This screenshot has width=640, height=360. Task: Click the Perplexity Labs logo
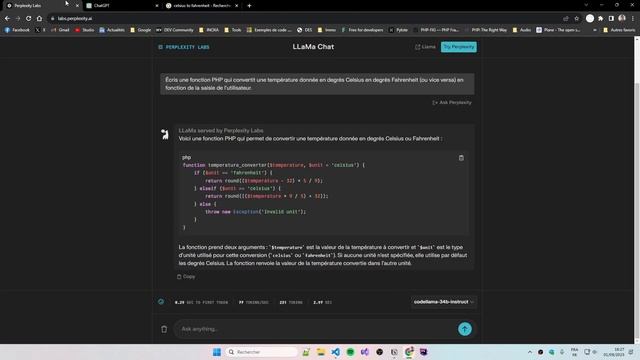click(x=184, y=47)
